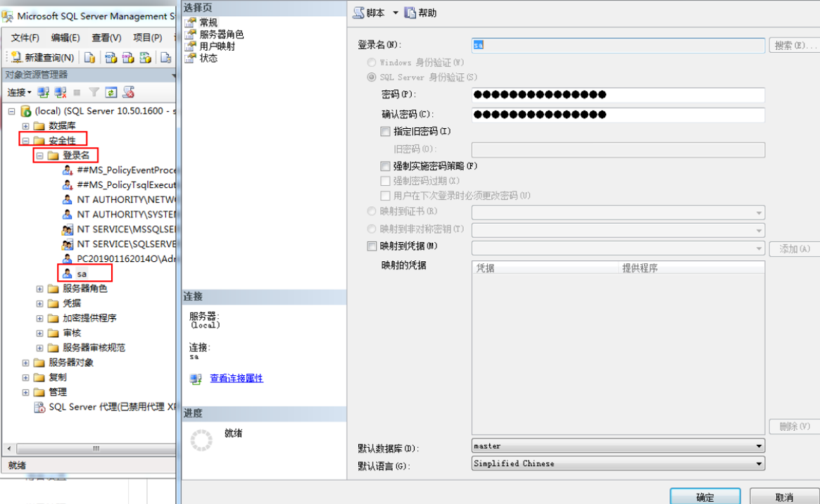Image resolution: width=820 pixels, height=504 pixels.
Task: Click the connect Object Explorer icon
Action: pyautogui.click(x=43, y=92)
